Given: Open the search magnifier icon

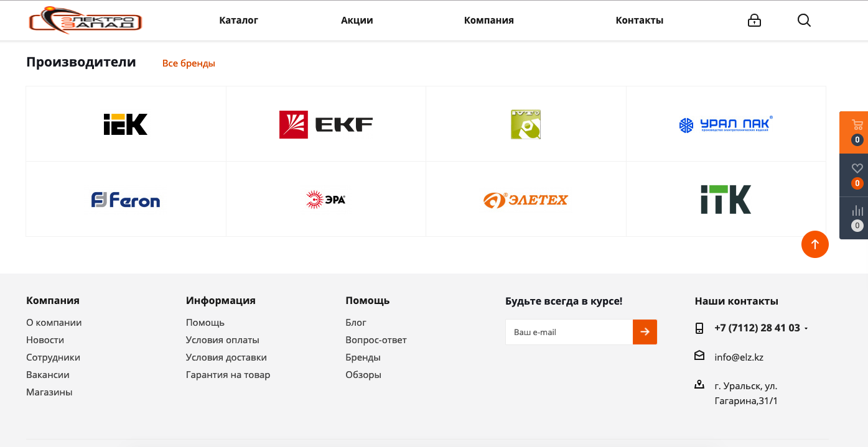Looking at the screenshot, I should click(x=804, y=21).
